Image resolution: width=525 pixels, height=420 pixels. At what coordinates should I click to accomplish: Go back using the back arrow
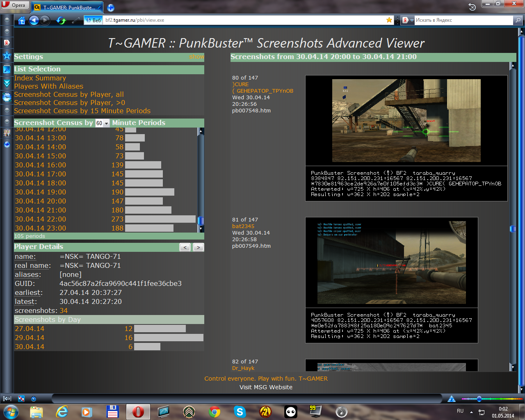[x=34, y=20]
